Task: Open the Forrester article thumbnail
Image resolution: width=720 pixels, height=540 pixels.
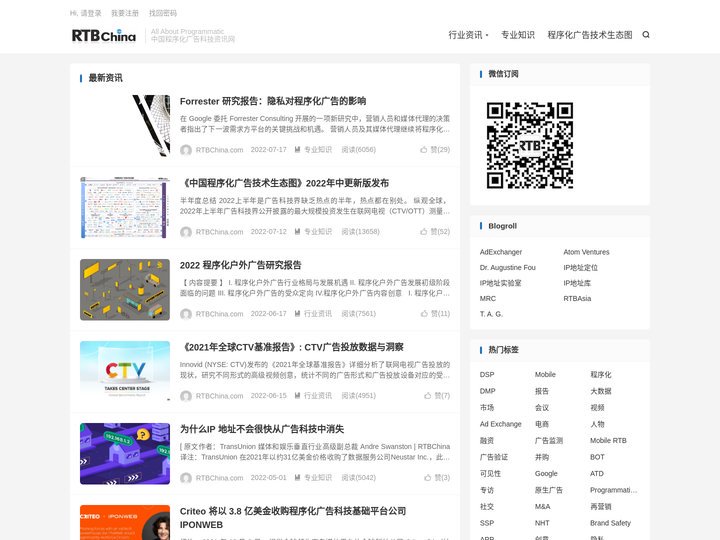Action: point(125,126)
